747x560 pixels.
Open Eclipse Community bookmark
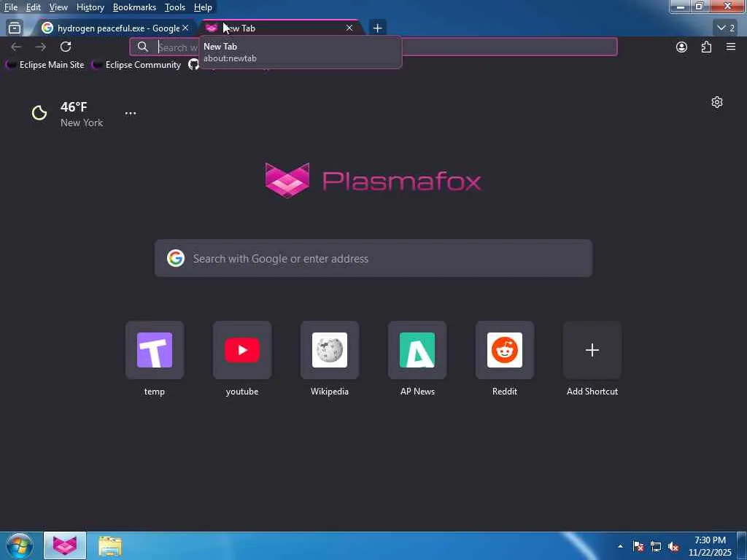click(136, 64)
